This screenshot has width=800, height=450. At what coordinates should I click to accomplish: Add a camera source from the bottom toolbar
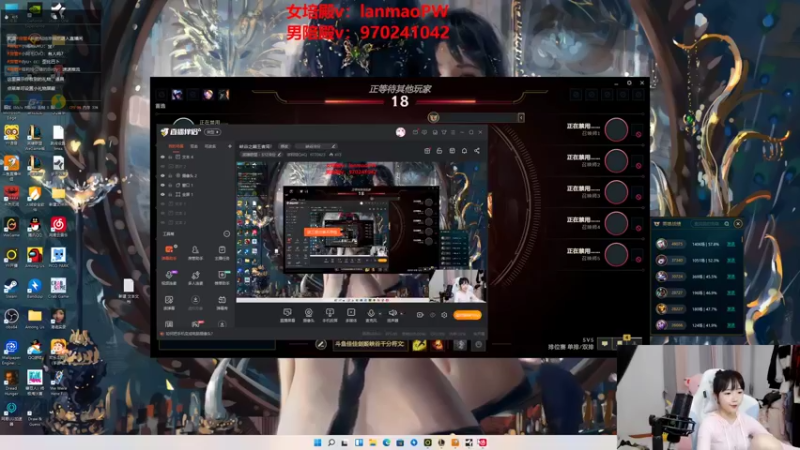(309, 315)
